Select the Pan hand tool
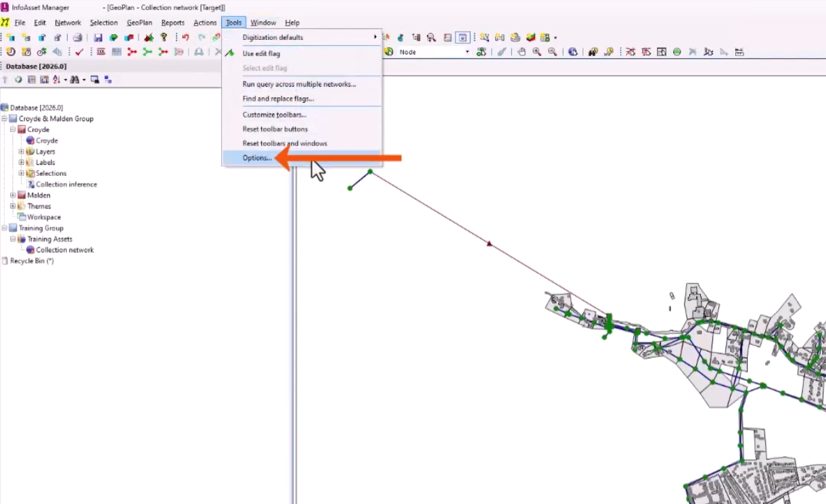The image size is (826, 504). [x=522, y=52]
